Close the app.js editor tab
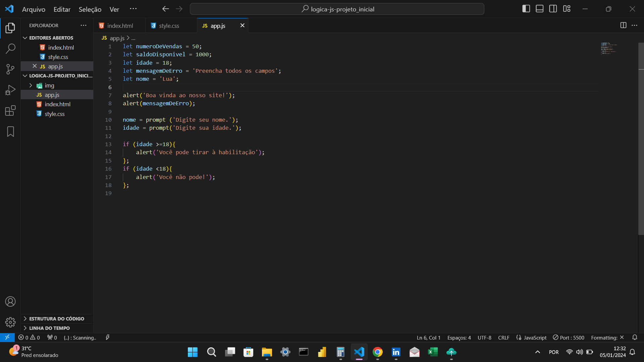Image resolution: width=644 pixels, height=362 pixels. (x=242, y=25)
